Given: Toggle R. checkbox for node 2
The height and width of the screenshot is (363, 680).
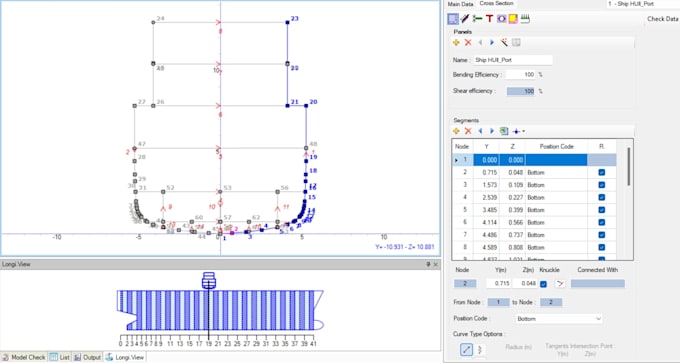Looking at the screenshot, I should coord(602,172).
